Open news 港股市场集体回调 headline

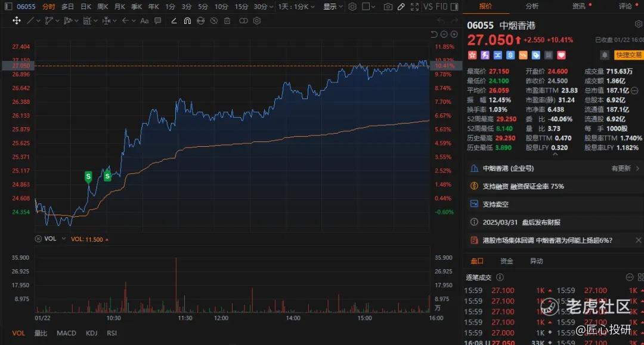click(x=547, y=240)
